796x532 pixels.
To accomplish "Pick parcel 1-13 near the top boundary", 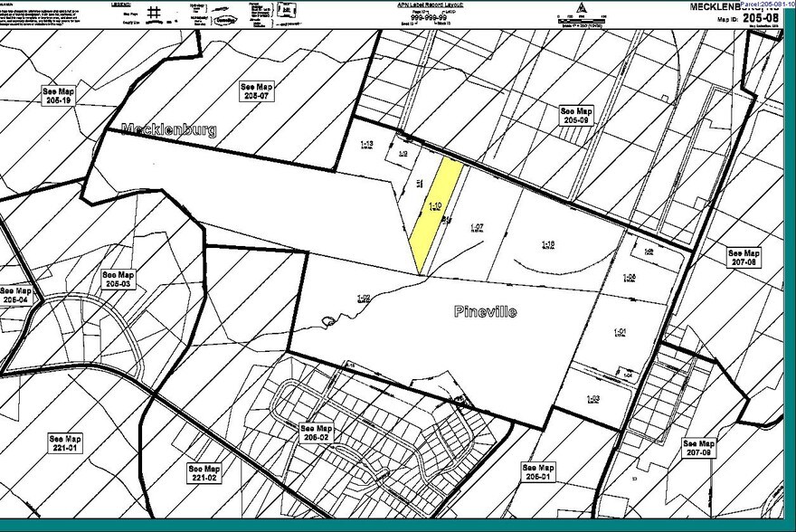I will click(x=367, y=145).
